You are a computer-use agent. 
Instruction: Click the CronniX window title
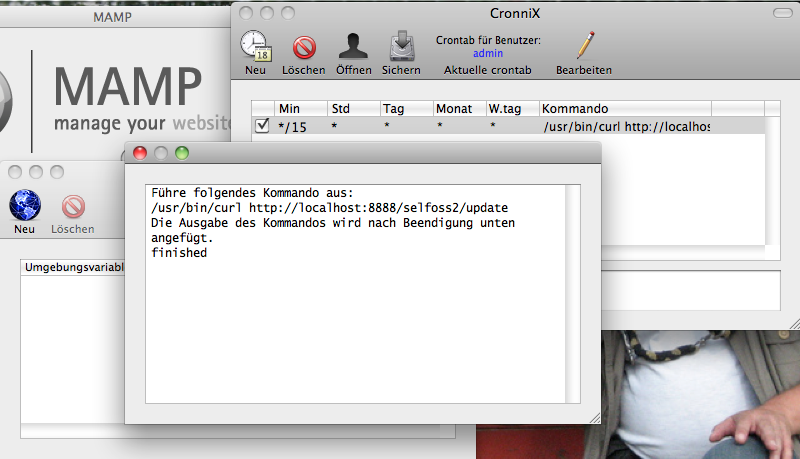[x=515, y=13]
